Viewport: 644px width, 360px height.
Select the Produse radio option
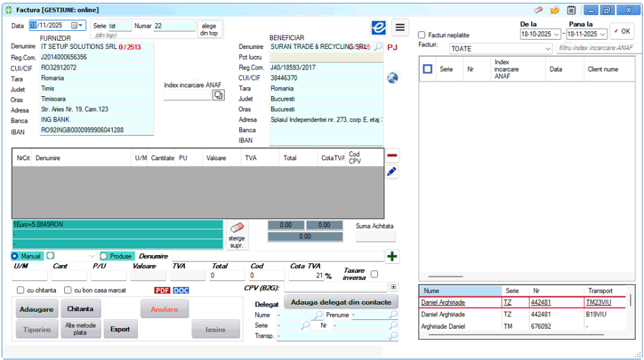tap(104, 256)
